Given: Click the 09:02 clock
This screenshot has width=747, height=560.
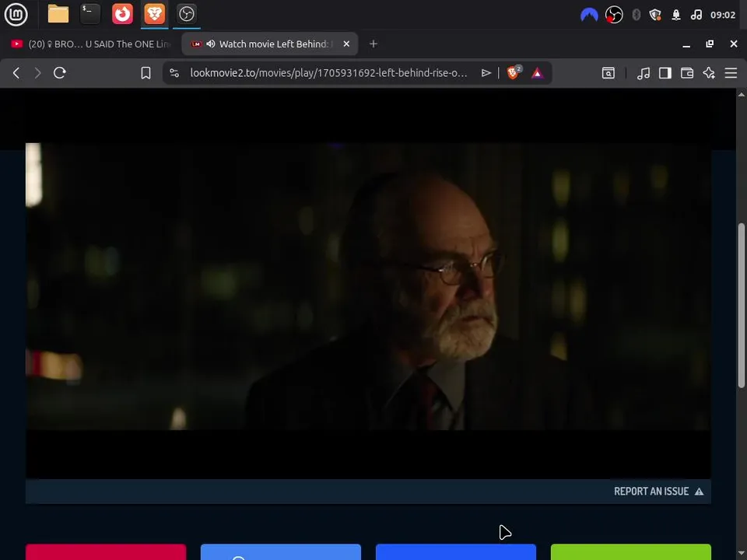Looking at the screenshot, I should (723, 15).
